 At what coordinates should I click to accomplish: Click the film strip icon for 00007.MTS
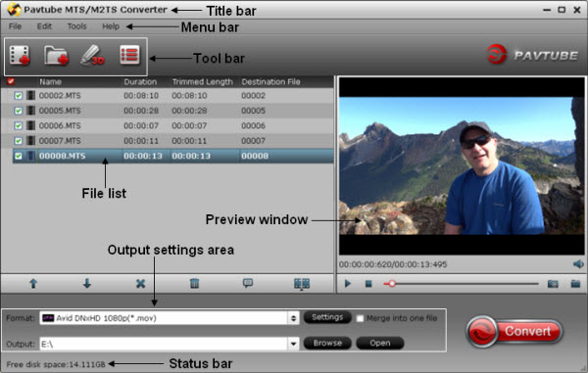(x=30, y=141)
